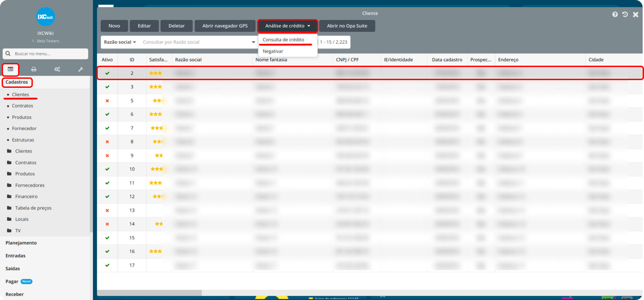Open Estruturas bullet item

pos(23,140)
